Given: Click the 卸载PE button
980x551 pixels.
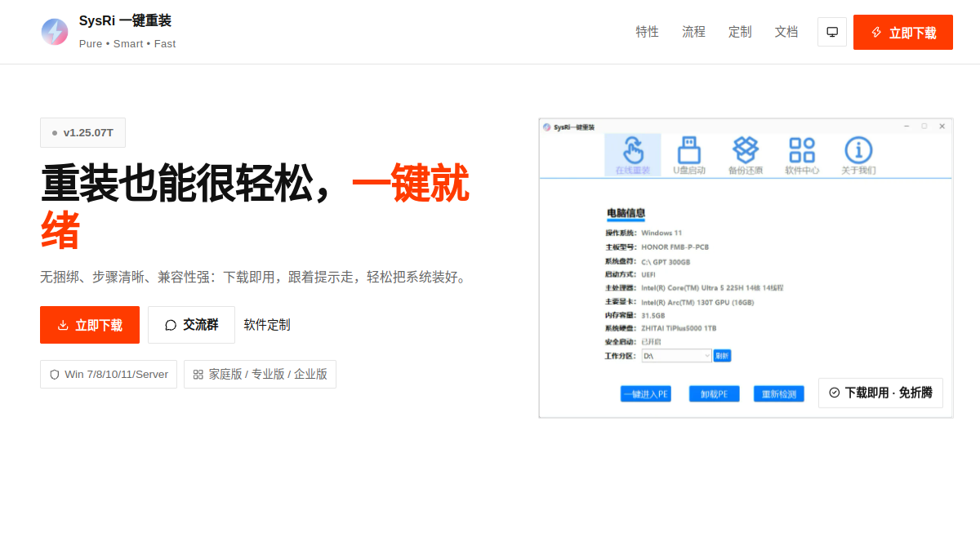Looking at the screenshot, I should click(x=715, y=394).
